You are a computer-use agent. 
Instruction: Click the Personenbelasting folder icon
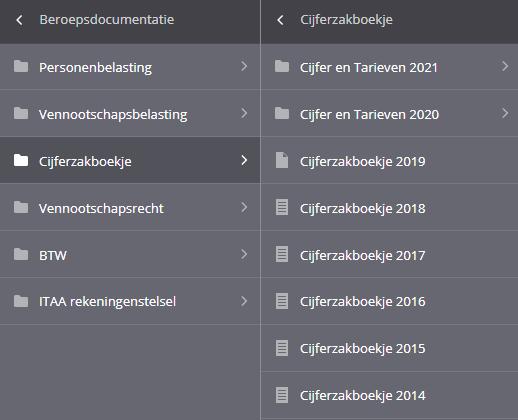click(x=21, y=66)
